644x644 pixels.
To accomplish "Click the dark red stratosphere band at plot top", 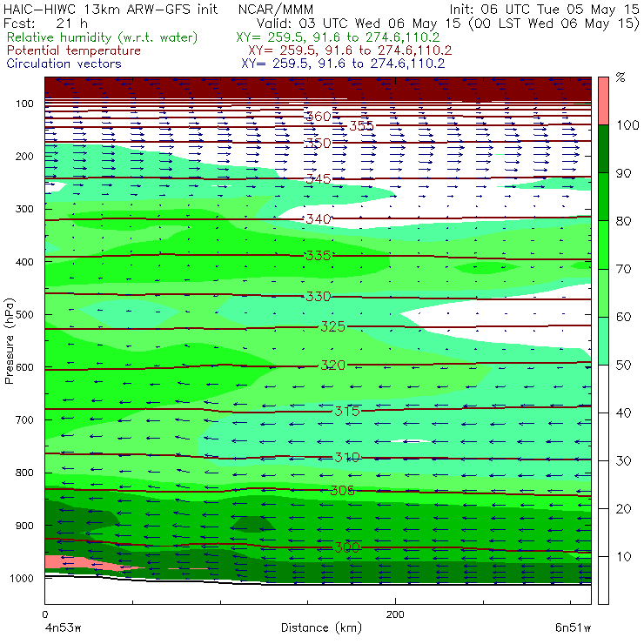I will coord(318,88).
